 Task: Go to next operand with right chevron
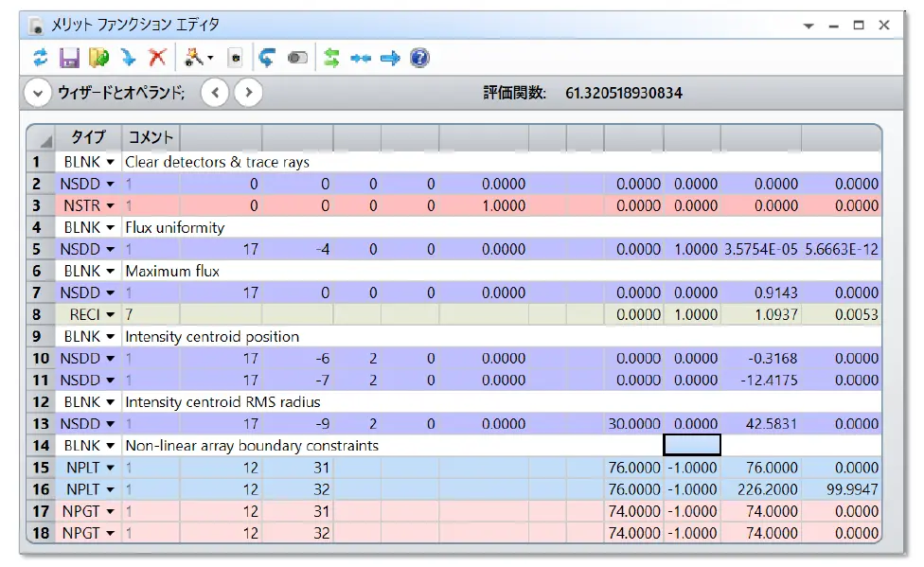(x=248, y=93)
